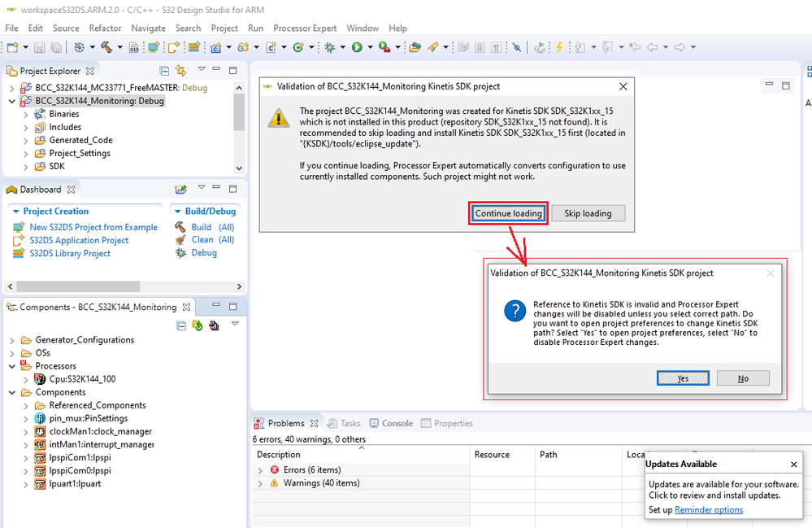
Task: Click the Build hammer icon in the toolbar
Action: (x=106, y=47)
